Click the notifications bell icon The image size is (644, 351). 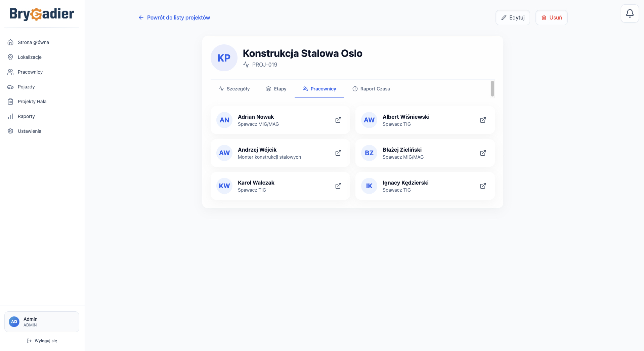630,13
